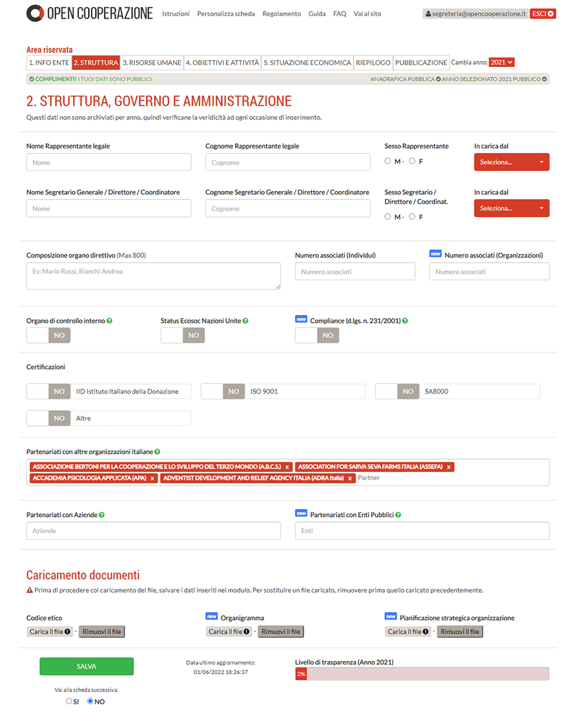This screenshot has height=728, width=576.
Task: Select M for Sesso Segretario / Direttore
Action: (387, 216)
